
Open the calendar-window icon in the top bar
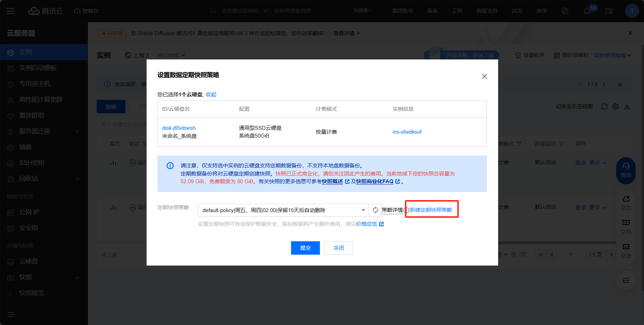(x=609, y=11)
